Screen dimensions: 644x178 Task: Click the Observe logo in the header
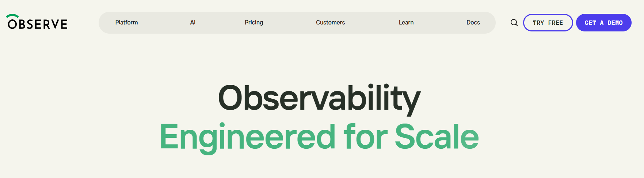[x=37, y=23]
